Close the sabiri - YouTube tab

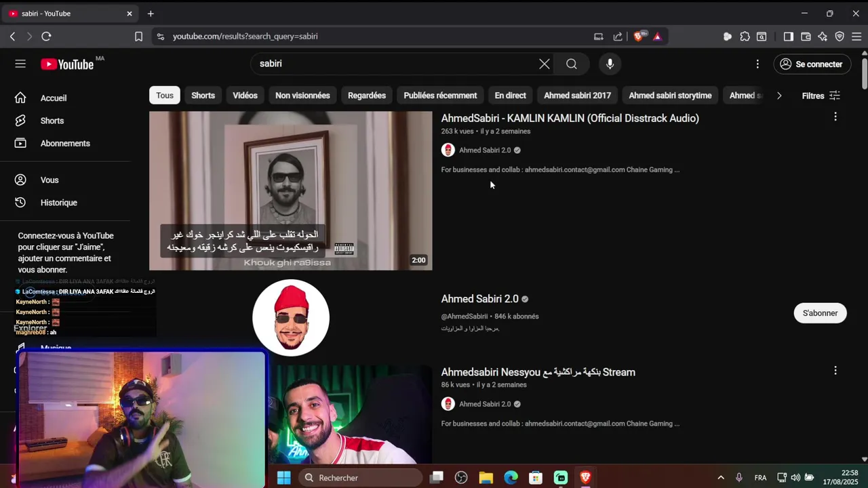[130, 14]
